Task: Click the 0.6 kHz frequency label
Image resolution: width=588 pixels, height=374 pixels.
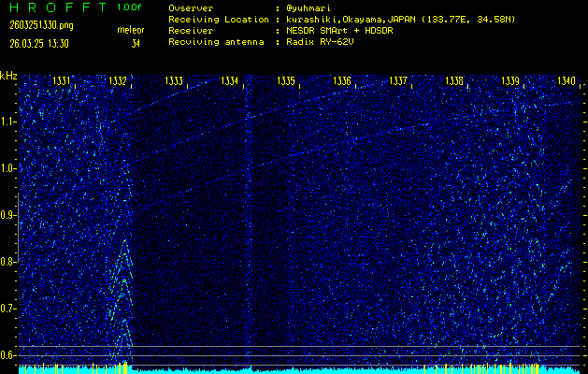Action: [x=8, y=354]
